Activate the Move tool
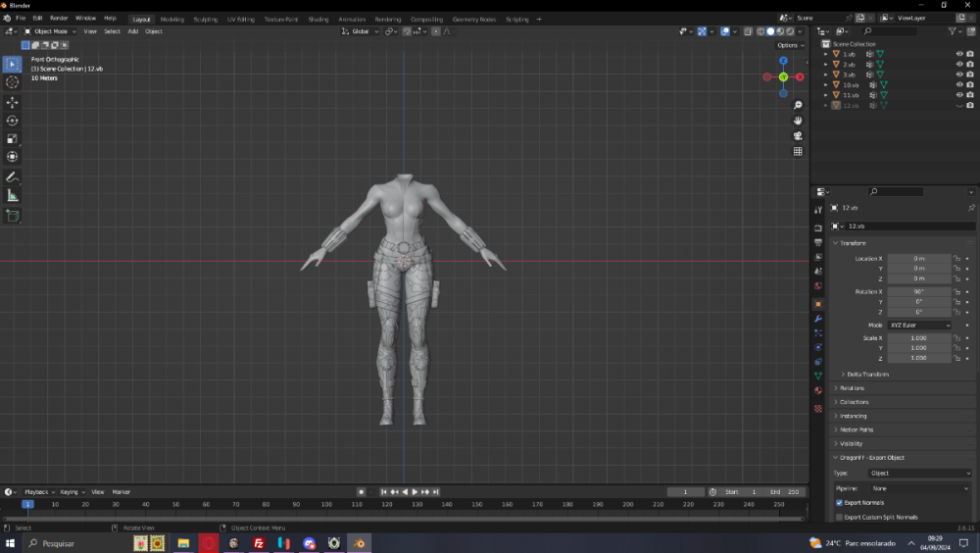Viewport: 980px width, 553px height. tap(13, 102)
